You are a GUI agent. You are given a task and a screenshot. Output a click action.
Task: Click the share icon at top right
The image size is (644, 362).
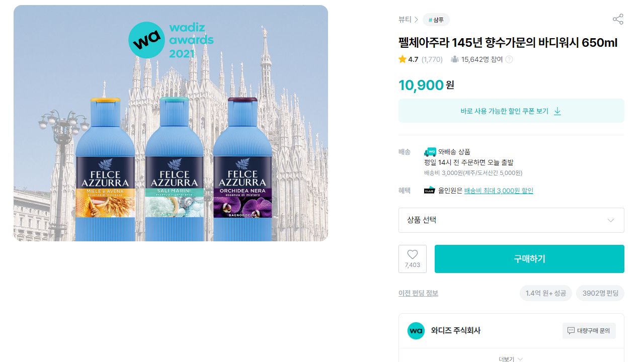tap(618, 20)
